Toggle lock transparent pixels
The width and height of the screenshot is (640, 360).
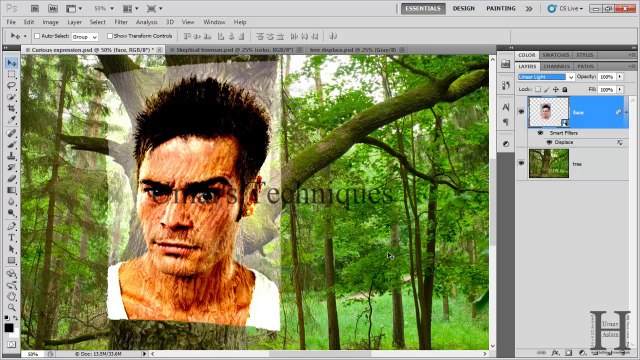(538, 89)
